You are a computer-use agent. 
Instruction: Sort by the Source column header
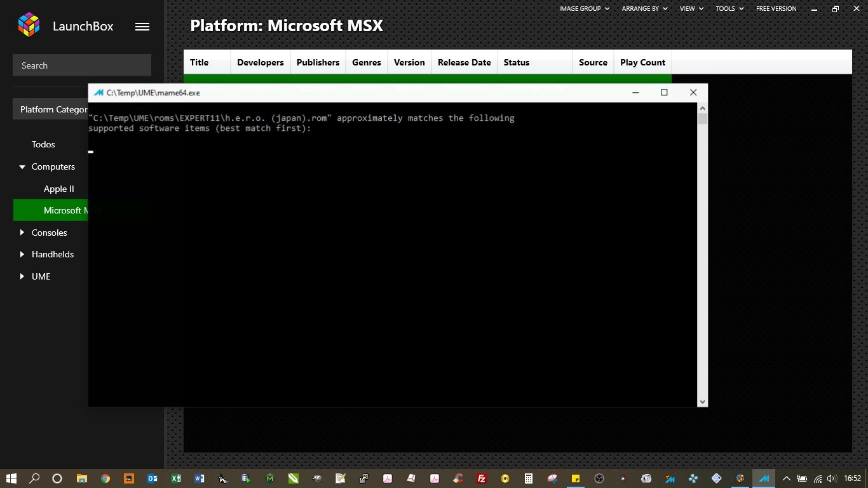point(593,62)
